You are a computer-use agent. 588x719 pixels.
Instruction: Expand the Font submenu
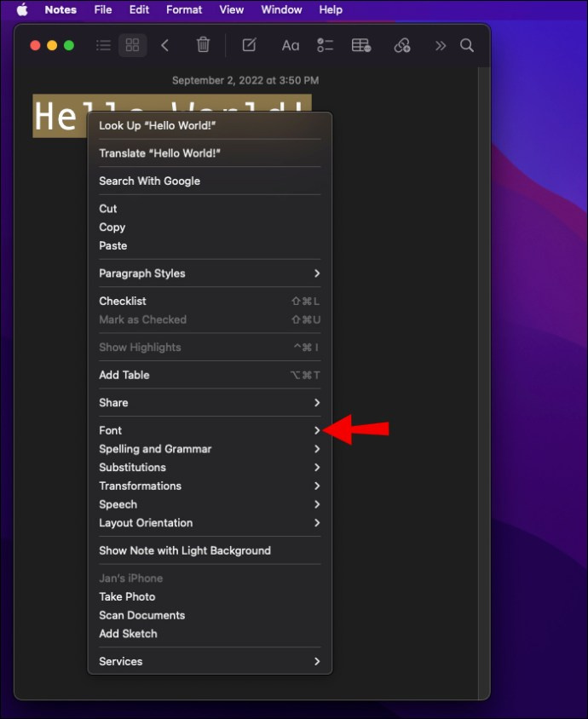pyautogui.click(x=210, y=430)
